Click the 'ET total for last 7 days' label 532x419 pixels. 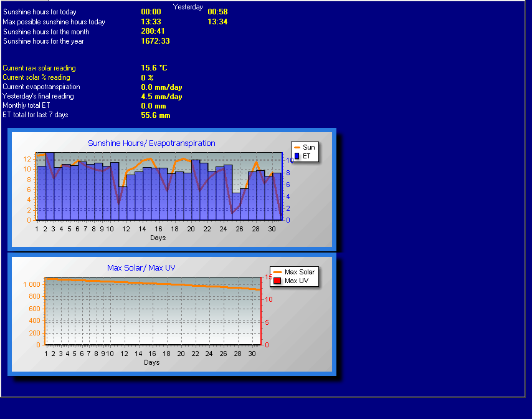(36, 115)
